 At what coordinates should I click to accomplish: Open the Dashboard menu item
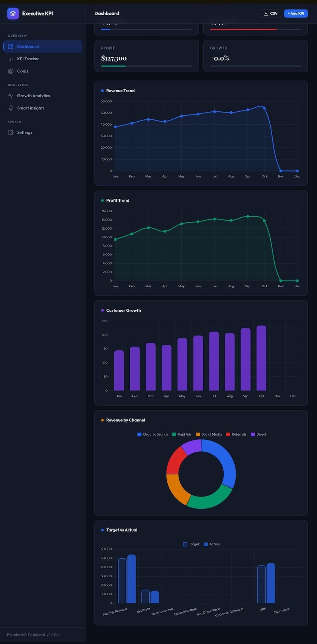click(x=43, y=46)
